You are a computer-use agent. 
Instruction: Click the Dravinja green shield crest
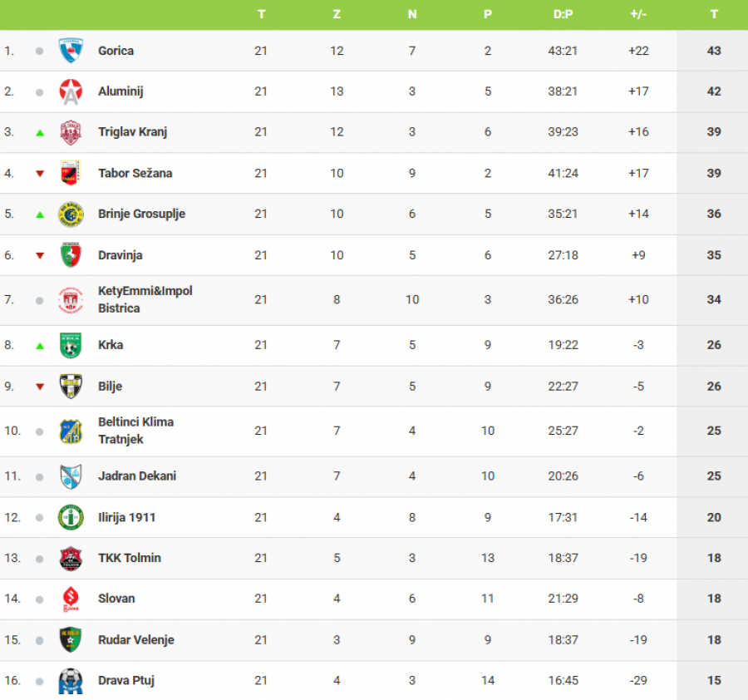pyautogui.click(x=71, y=255)
